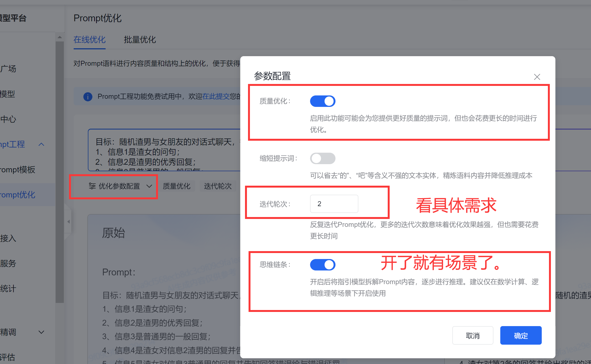The image size is (591, 364).
Task: Select the 在线优化 tab
Action: tap(89, 40)
